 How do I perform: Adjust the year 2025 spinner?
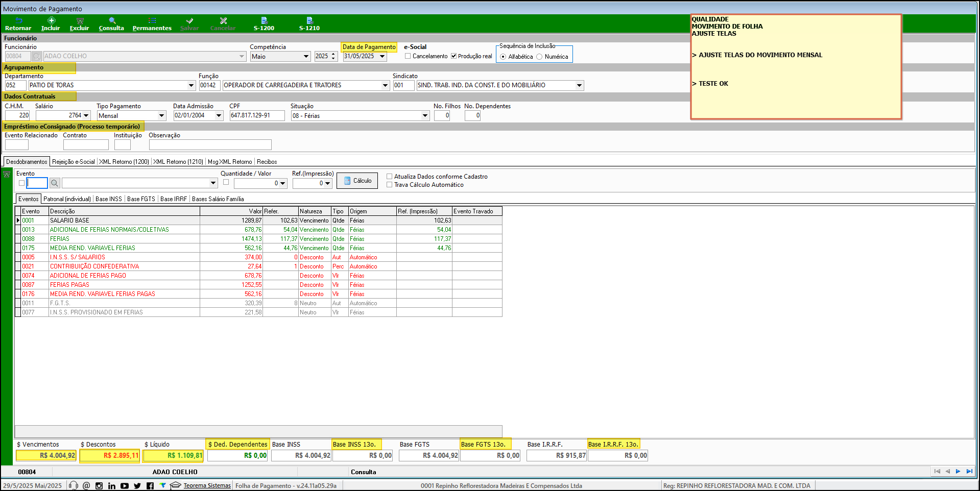[333, 56]
